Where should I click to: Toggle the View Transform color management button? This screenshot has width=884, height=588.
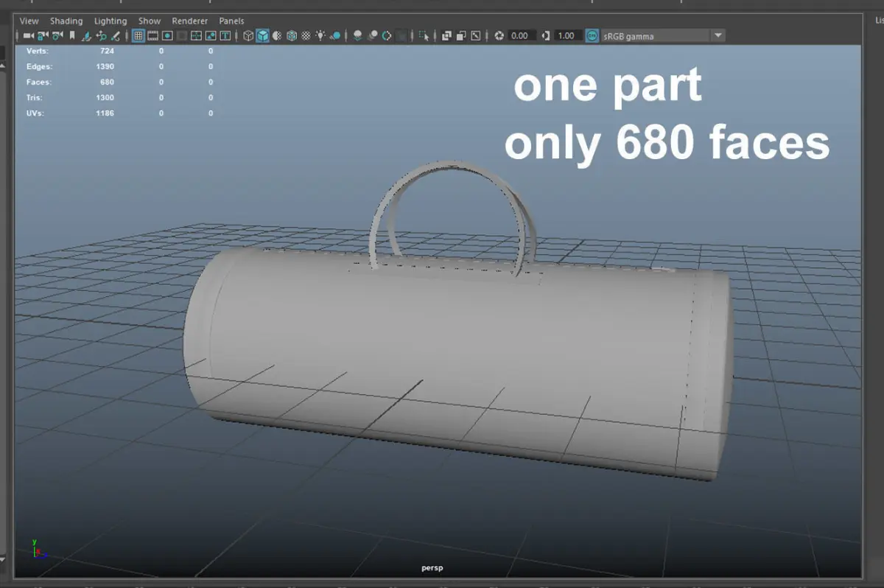pyautogui.click(x=592, y=35)
